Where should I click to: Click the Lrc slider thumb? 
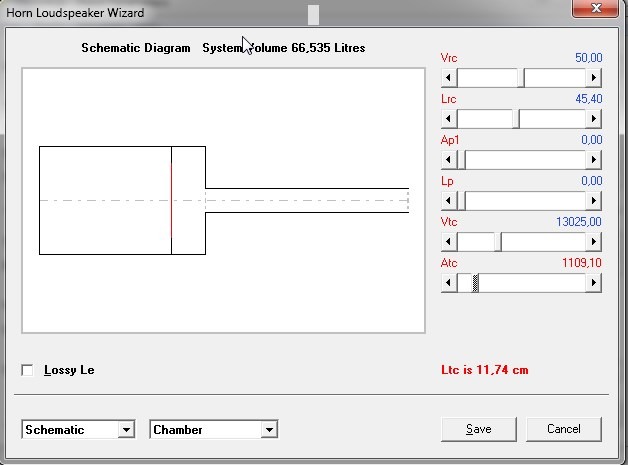[x=516, y=119]
